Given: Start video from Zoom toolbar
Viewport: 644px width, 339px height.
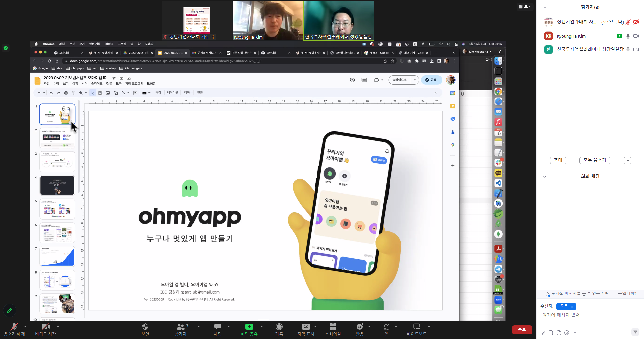Looking at the screenshot, I should [45, 329].
